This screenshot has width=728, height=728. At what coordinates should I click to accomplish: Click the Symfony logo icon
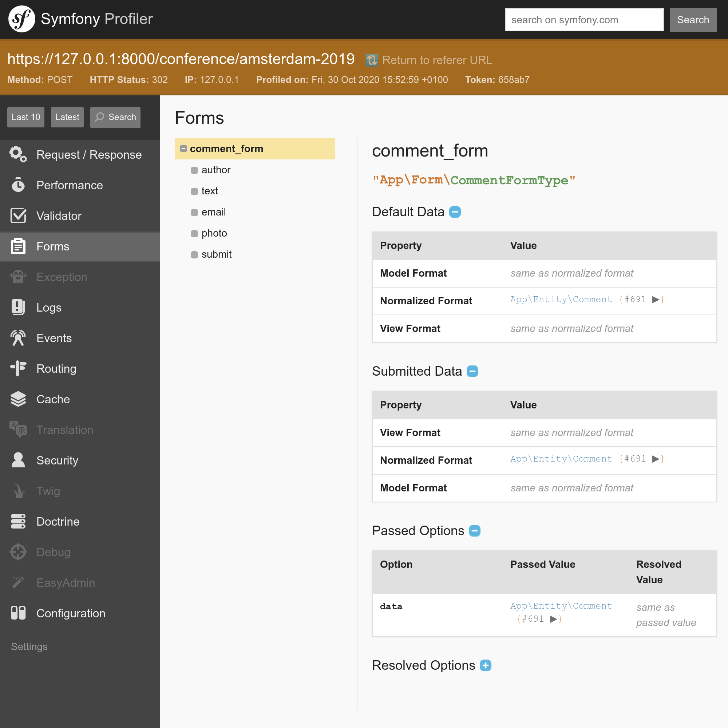point(21,19)
